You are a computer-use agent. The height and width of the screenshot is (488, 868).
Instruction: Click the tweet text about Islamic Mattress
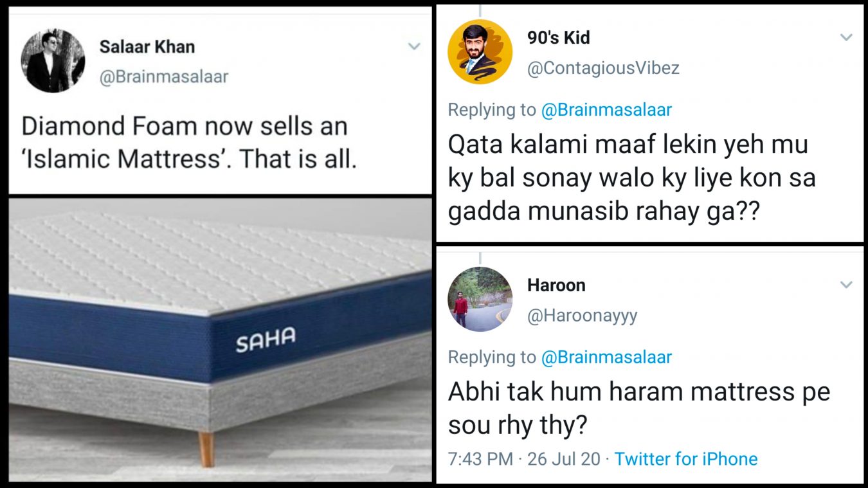[x=185, y=141]
